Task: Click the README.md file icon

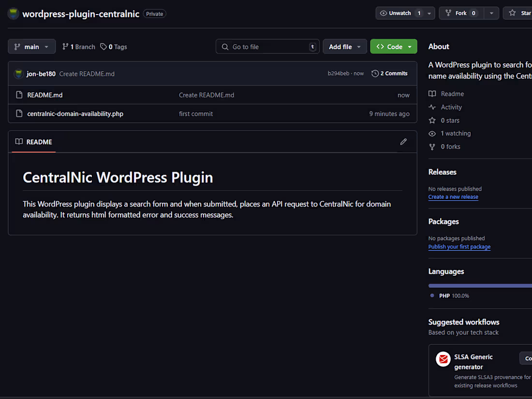Action: point(19,95)
